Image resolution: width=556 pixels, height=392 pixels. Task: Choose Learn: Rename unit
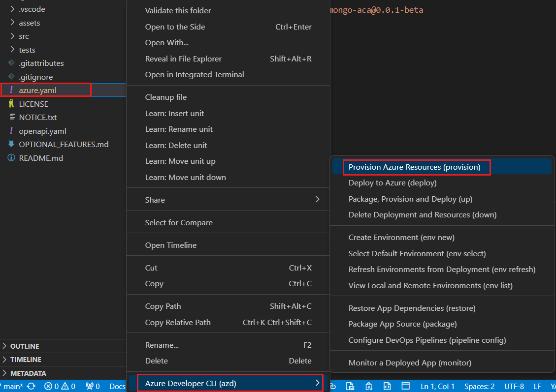tap(228, 129)
